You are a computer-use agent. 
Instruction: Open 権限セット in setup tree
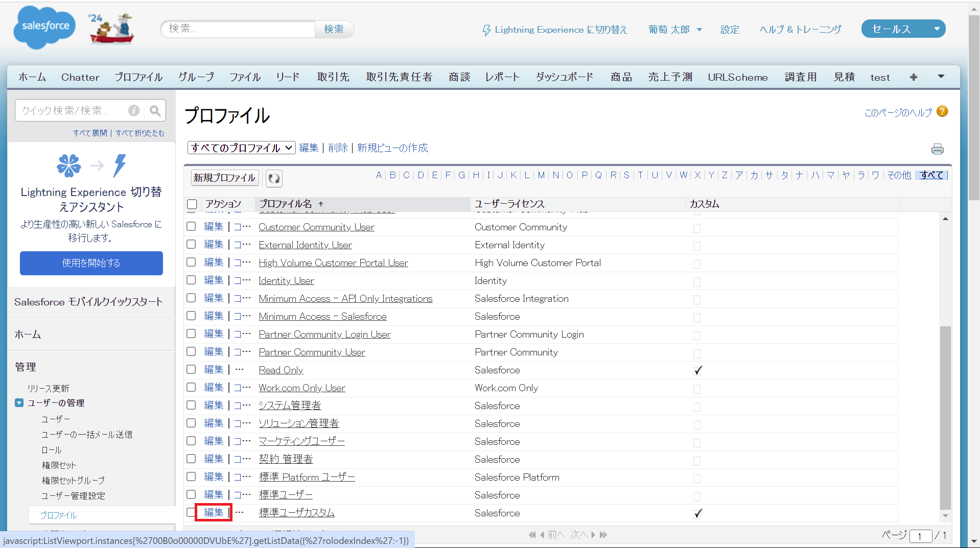[x=59, y=465]
